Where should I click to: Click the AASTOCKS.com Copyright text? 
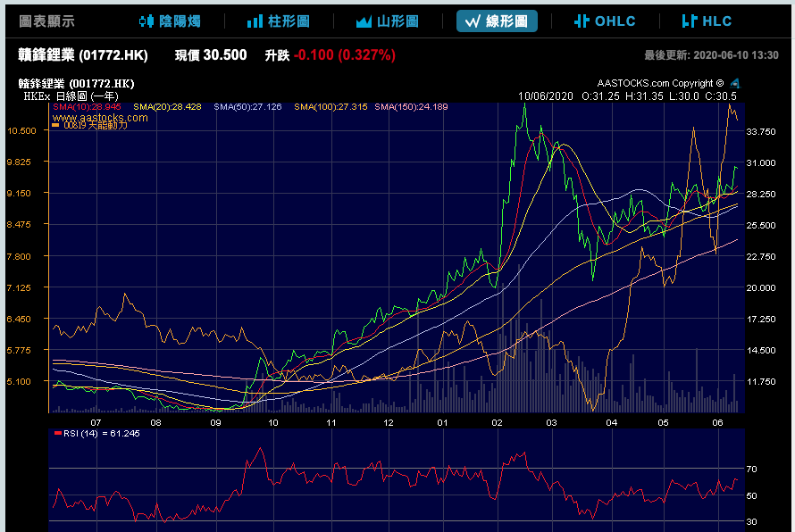click(661, 83)
